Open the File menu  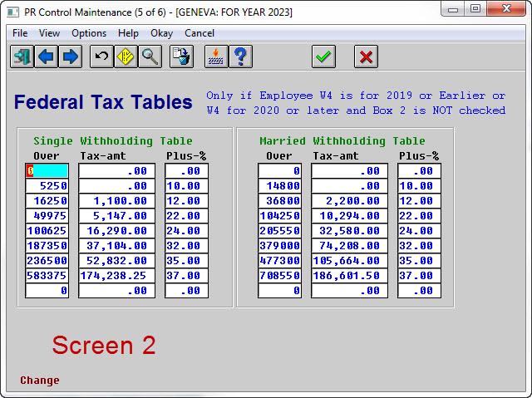(20, 33)
